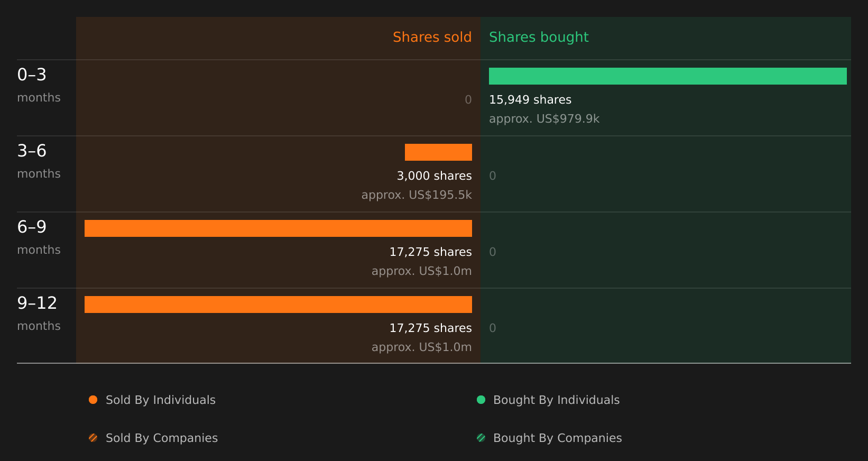
Task: Click the green Bought By Individuals legend dot
Action: (x=481, y=400)
